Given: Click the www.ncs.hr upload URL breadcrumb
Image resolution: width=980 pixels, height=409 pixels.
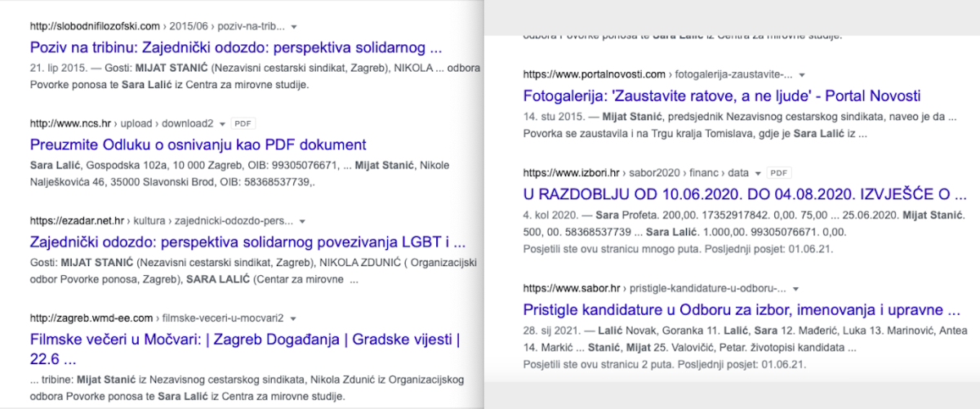Looking at the screenshot, I should point(121,124).
